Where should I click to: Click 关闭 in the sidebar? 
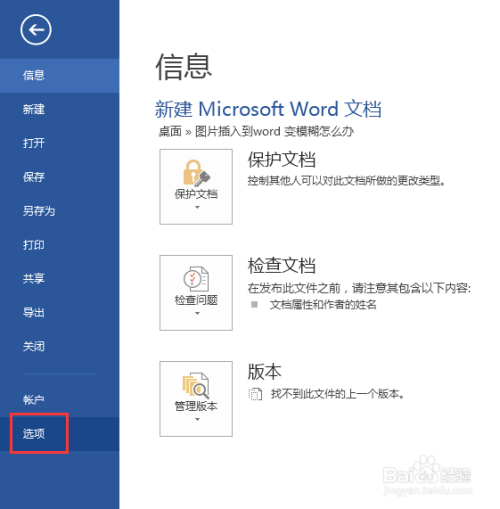tap(60, 347)
